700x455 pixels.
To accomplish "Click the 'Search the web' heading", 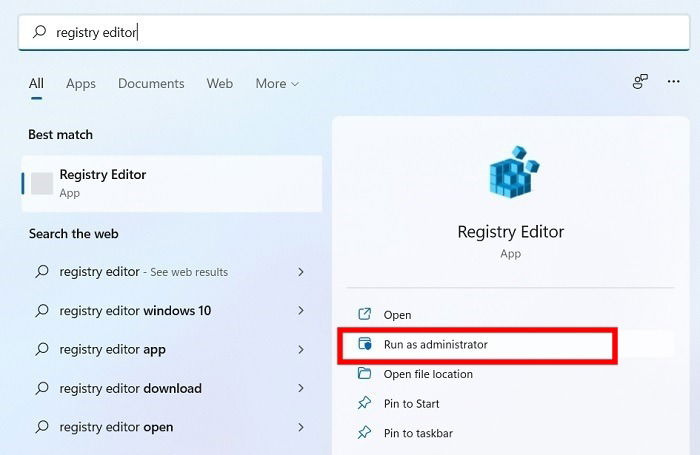I will pos(74,234).
